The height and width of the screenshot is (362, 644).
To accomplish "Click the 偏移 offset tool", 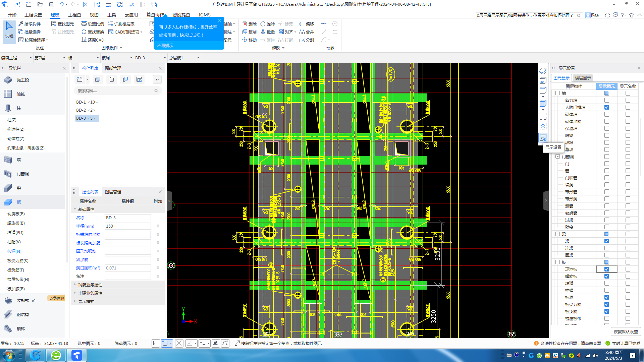I will click(307, 24).
